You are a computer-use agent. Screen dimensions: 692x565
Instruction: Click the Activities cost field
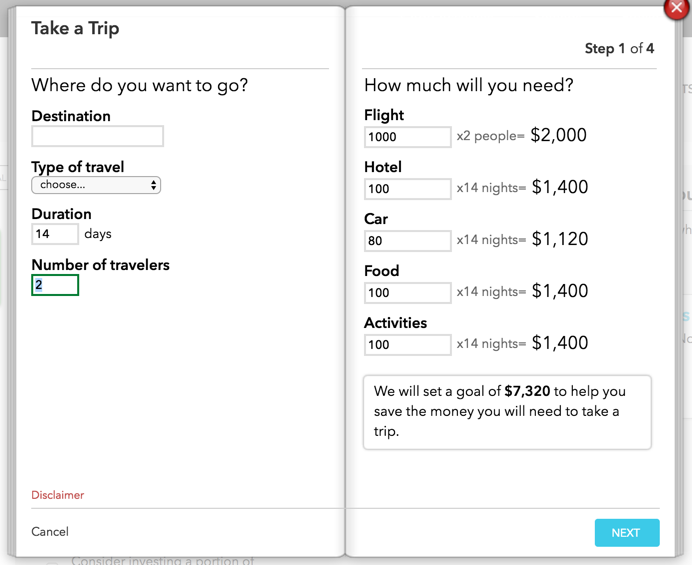pyautogui.click(x=407, y=345)
